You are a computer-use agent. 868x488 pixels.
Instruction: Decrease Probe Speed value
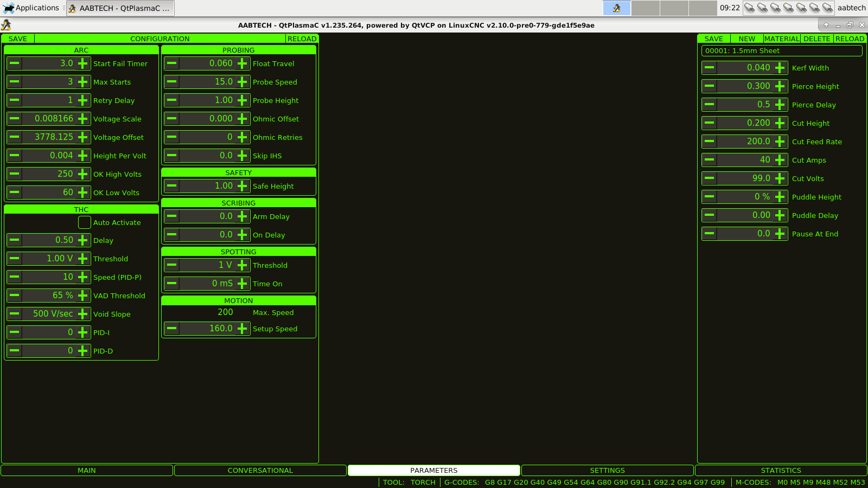pyautogui.click(x=172, y=82)
